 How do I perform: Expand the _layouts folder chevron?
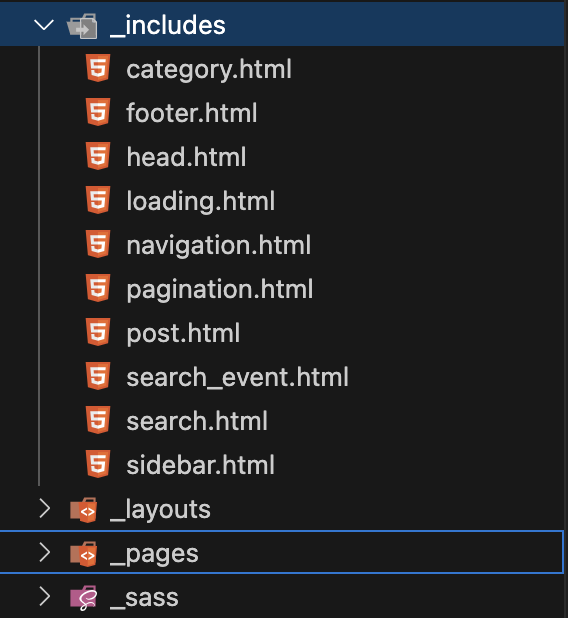click(45, 508)
